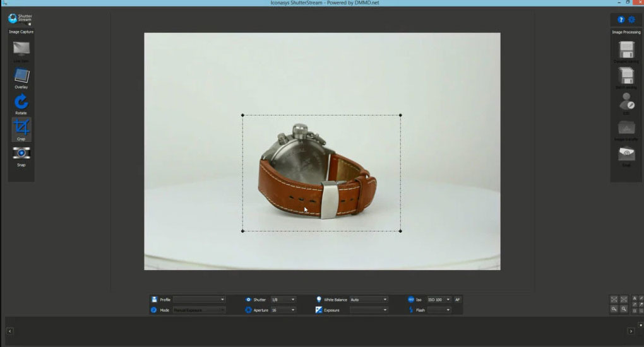This screenshot has width=644, height=347.
Task: Click the 'White Balance' label text
Action: [335, 300]
